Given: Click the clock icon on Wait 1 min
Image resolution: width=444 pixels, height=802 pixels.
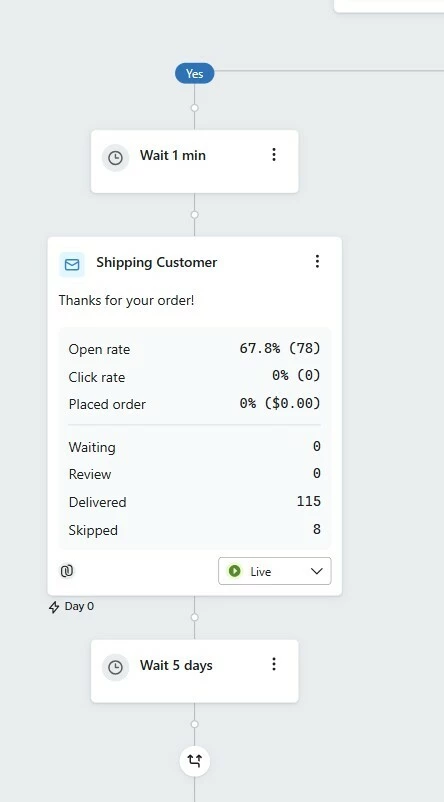Looking at the screenshot, I should coord(116,158).
